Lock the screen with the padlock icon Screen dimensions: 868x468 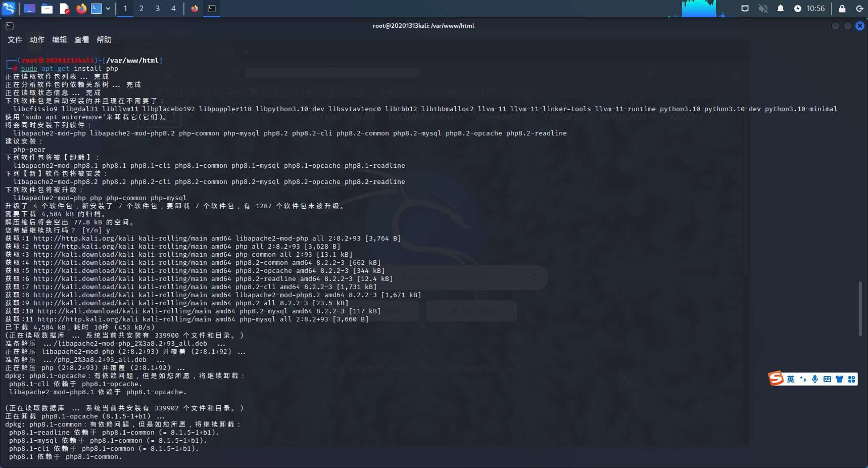842,9
